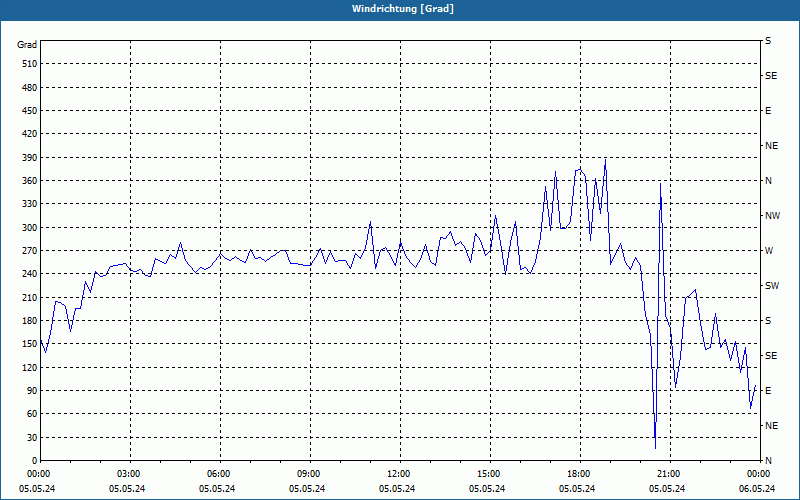The width and height of the screenshot is (800, 500).
Task: Select the "N" compass label on the 360 gridline
Action: click(x=768, y=181)
